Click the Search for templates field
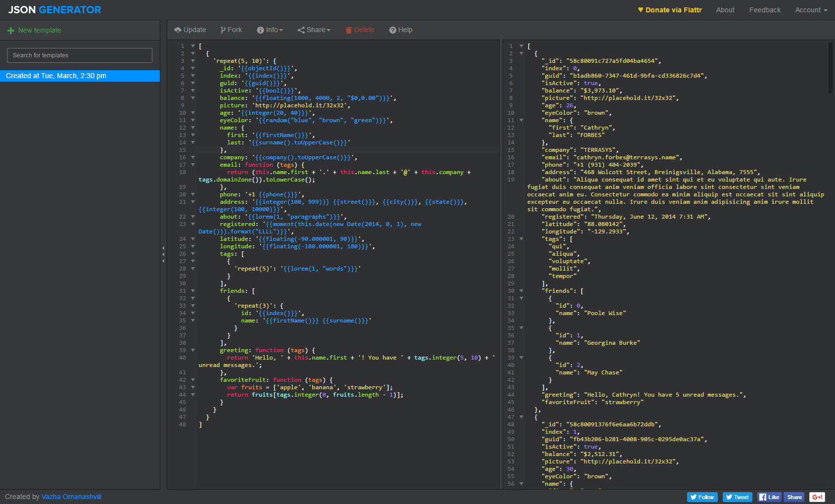This screenshot has height=504, width=835. point(80,55)
